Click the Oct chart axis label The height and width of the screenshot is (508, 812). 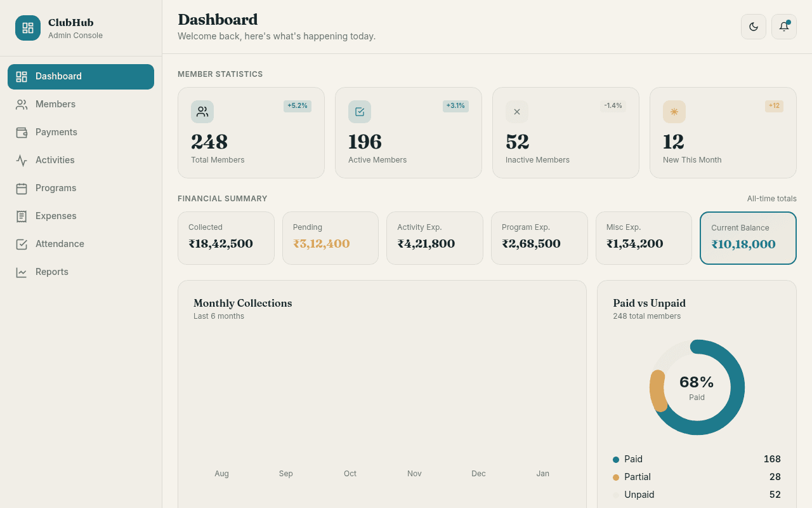(x=350, y=474)
